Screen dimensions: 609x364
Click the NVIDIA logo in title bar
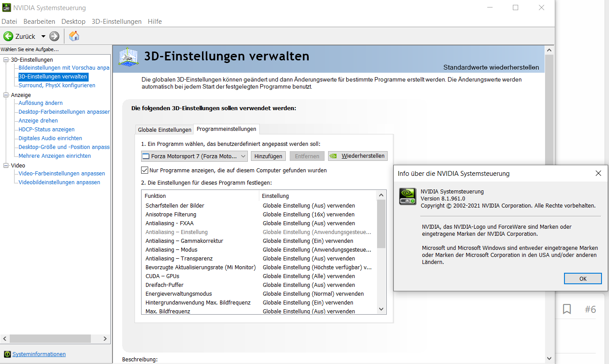click(x=7, y=7)
